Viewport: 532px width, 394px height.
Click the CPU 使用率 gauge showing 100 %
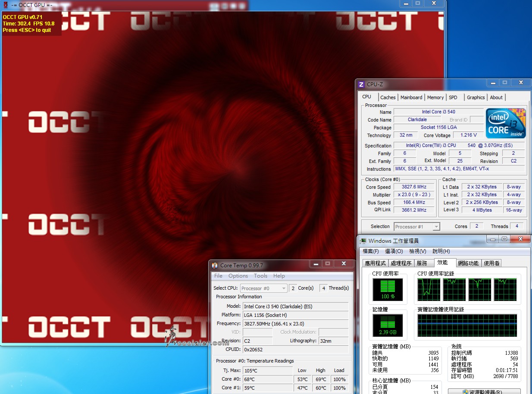[x=388, y=289]
